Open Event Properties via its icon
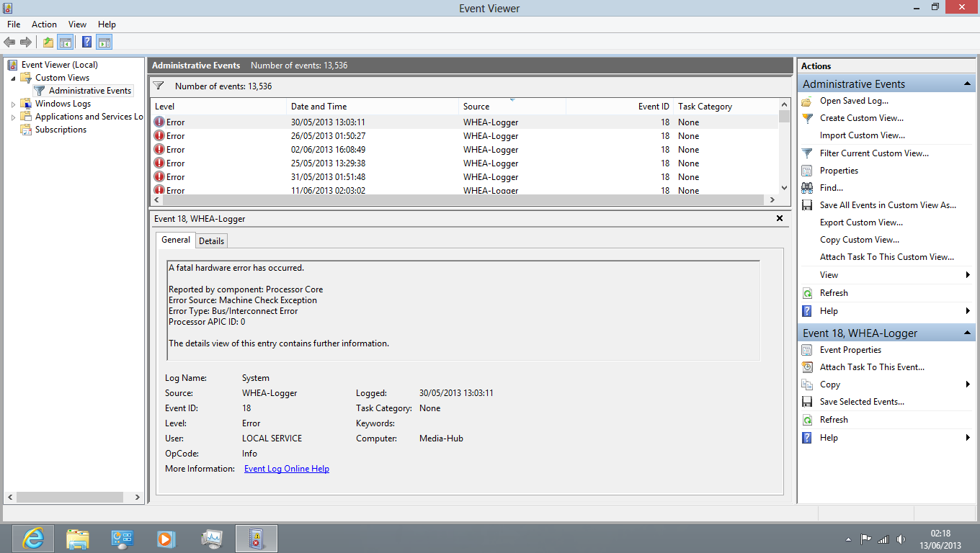 (x=807, y=349)
